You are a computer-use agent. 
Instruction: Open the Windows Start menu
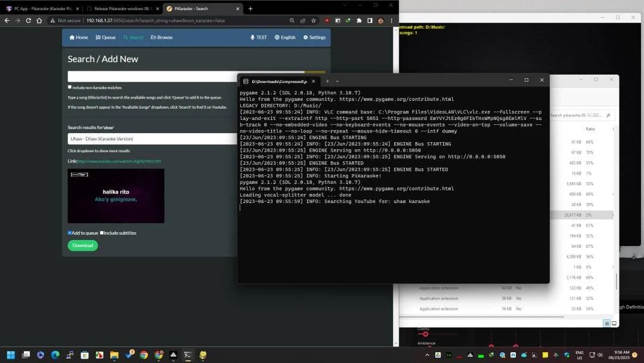(x=11, y=355)
